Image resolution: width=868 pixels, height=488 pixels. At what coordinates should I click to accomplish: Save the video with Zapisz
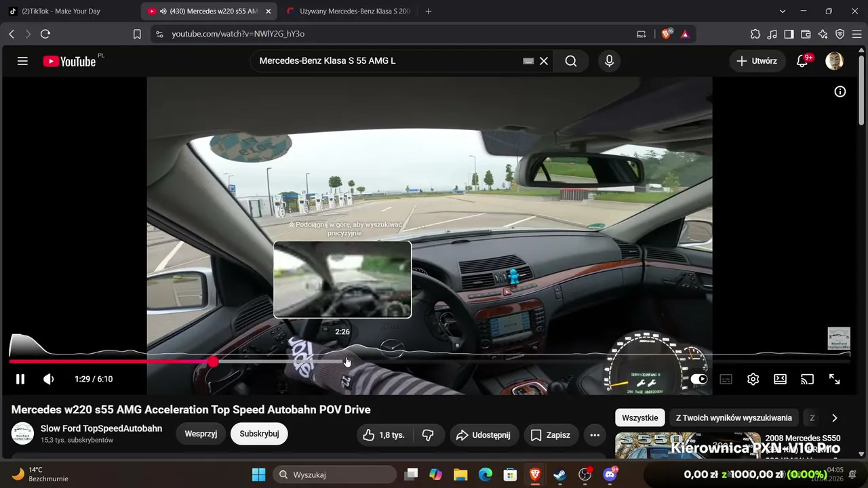[x=550, y=434]
